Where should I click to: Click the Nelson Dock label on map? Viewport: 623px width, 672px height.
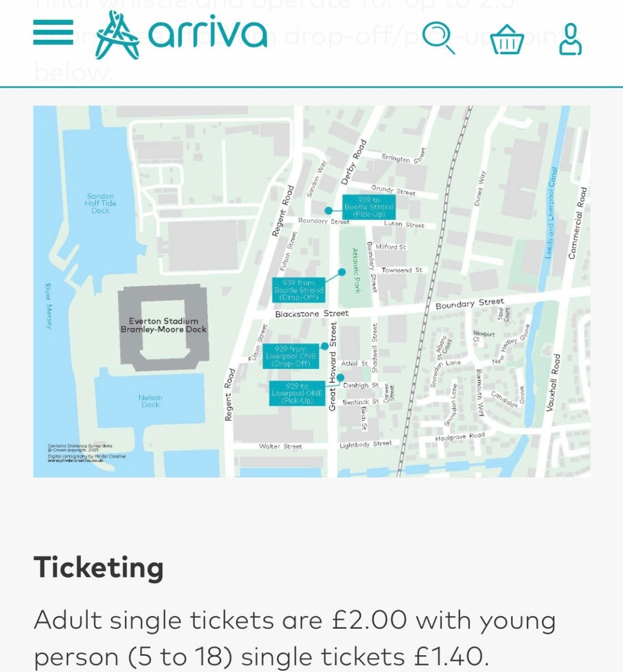click(150, 401)
